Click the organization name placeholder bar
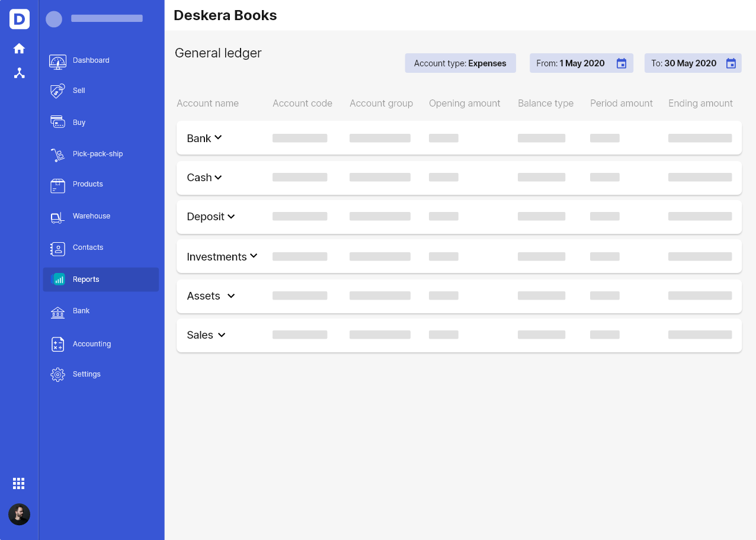Viewport: 756px width, 540px height. [107, 18]
